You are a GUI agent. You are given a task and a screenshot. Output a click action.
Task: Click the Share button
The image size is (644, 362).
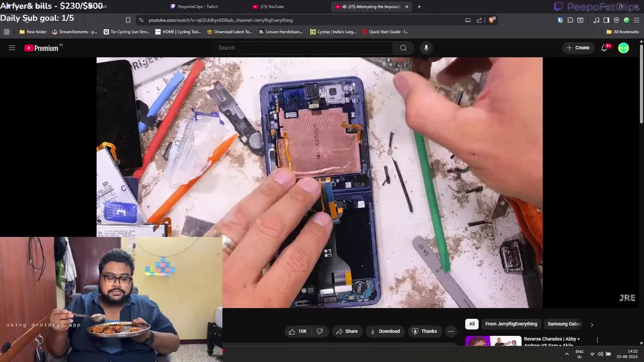[x=347, y=331]
